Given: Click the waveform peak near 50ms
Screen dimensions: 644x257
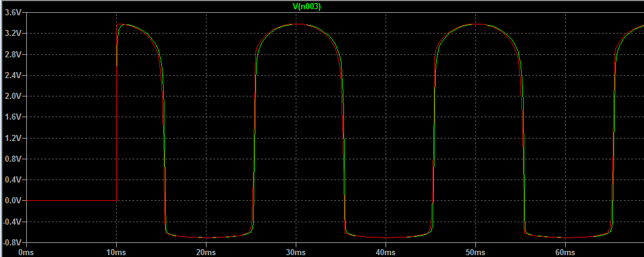Looking at the screenshot, I should pyautogui.click(x=475, y=24).
